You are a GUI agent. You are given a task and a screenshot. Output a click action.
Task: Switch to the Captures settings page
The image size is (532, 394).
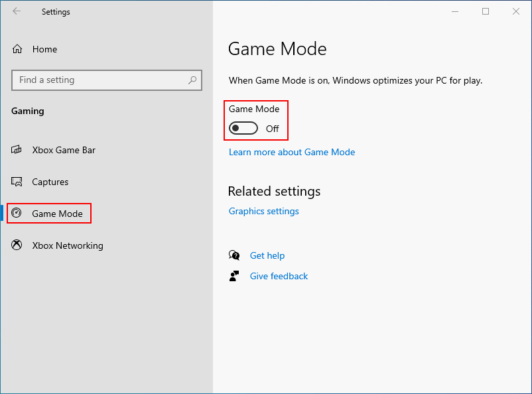pos(52,182)
